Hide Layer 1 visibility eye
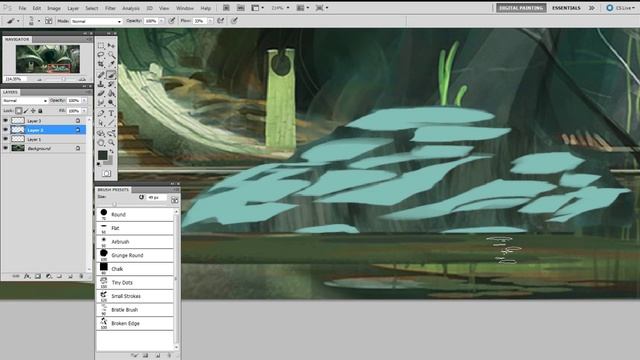 tap(5, 139)
